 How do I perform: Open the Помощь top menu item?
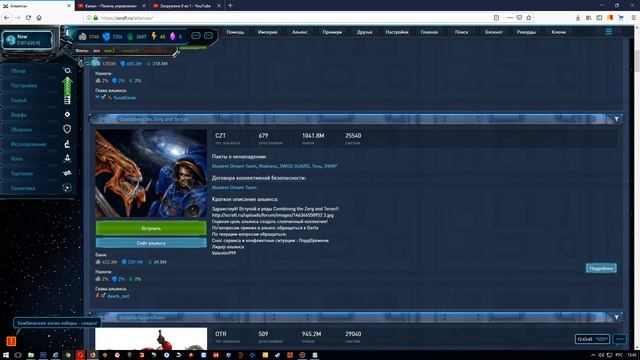[x=236, y=32]
